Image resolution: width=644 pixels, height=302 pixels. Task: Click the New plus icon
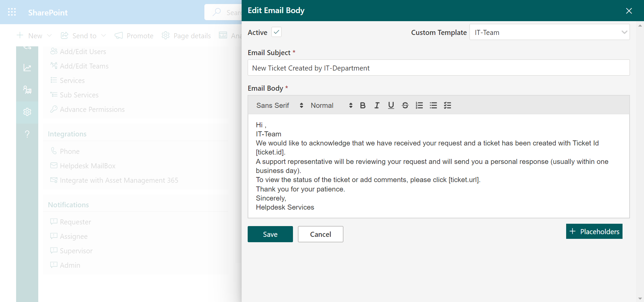[20, 35]
